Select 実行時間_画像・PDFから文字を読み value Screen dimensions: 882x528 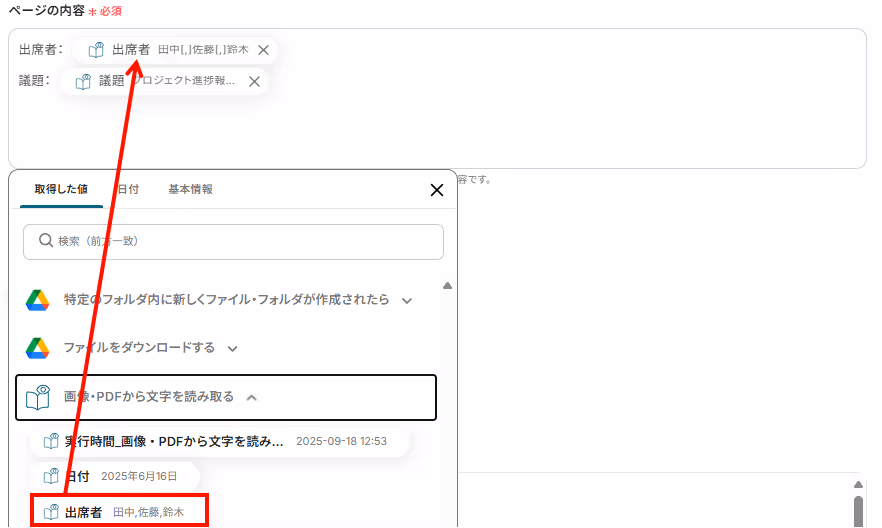219,441
